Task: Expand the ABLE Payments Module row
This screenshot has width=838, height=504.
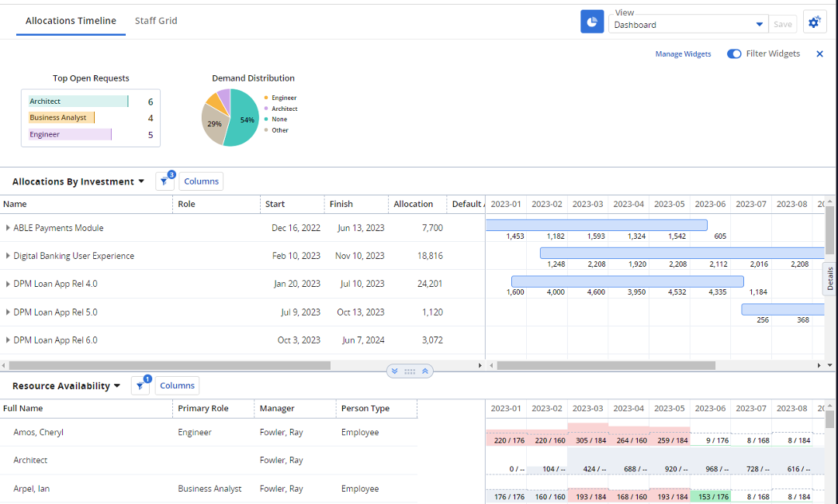Action: point(8,228)
